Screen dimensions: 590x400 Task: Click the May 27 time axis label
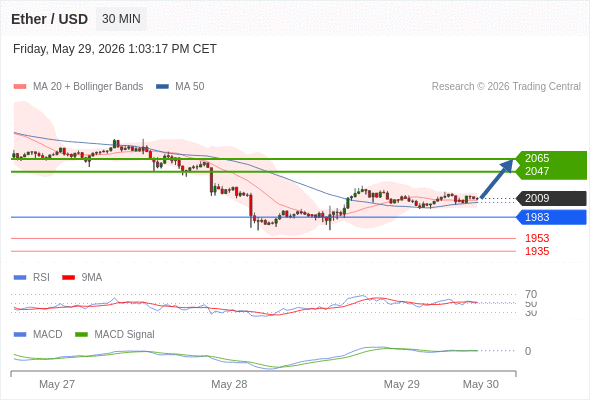(57, 384)
